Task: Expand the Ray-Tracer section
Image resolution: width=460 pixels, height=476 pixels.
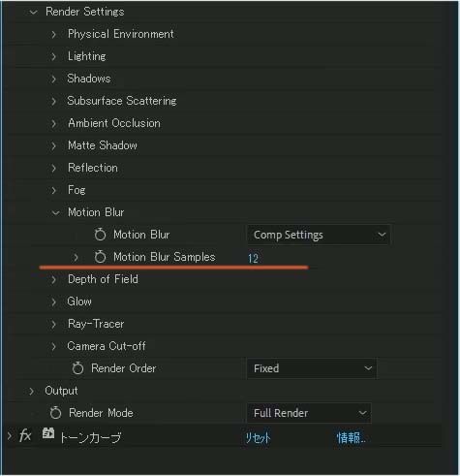Action: (x=53, y=324)
